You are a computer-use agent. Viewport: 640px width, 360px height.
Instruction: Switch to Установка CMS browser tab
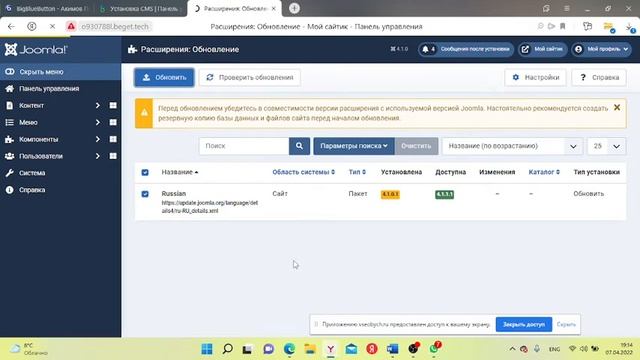coord(140,8)
